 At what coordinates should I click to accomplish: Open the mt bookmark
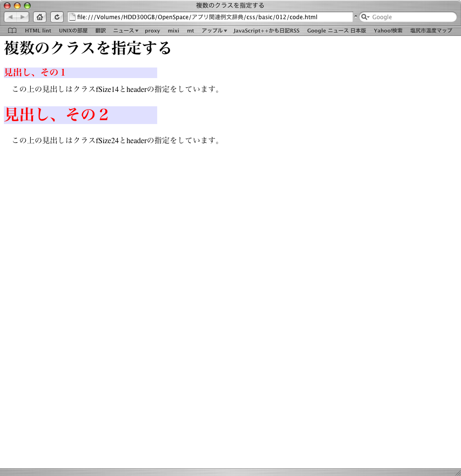[x=190, y=31]
